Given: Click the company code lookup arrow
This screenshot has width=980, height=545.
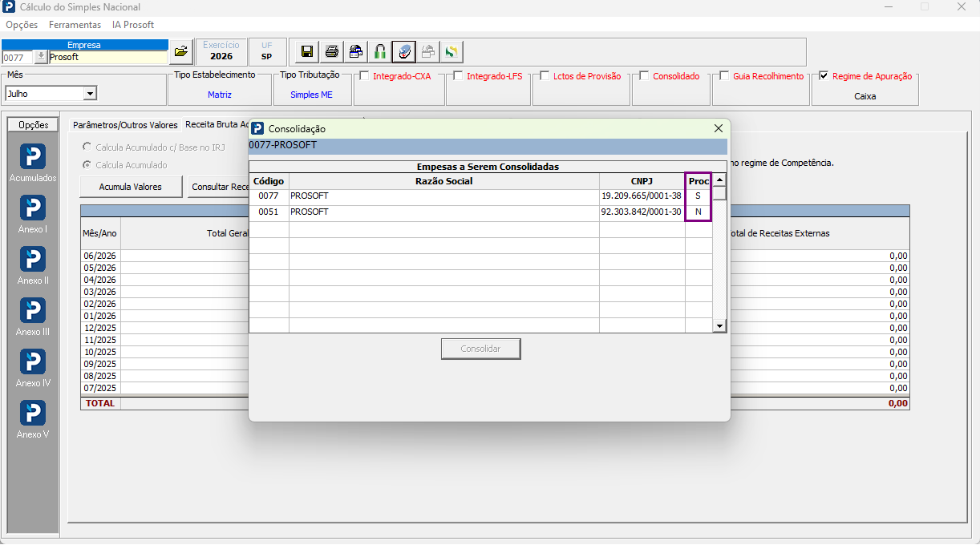Looking at the screenshot, I should (42, 58).
